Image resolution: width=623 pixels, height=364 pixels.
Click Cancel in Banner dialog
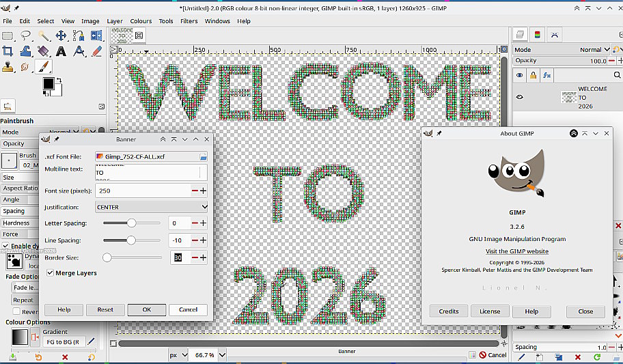(188, 309)
